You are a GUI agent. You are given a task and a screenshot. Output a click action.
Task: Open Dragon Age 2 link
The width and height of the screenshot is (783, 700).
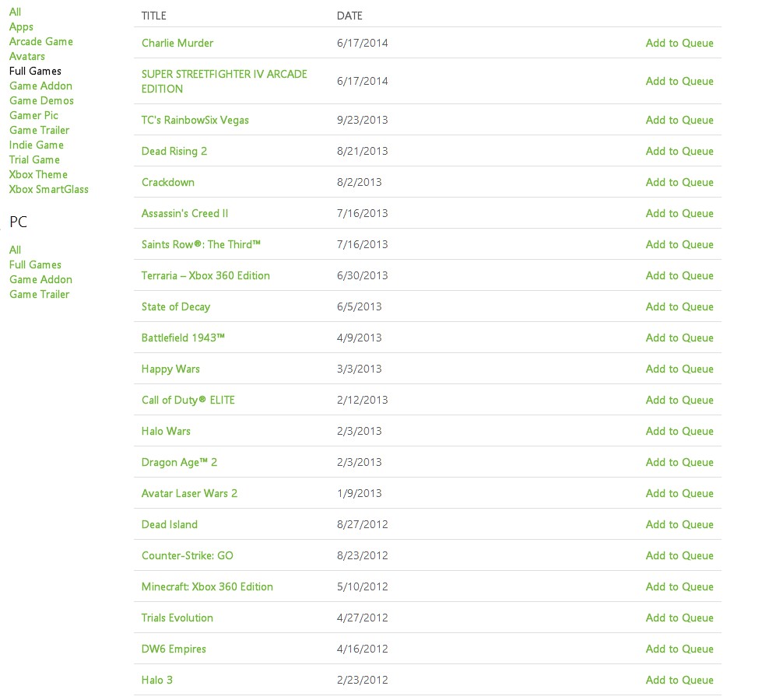point(179,463)
